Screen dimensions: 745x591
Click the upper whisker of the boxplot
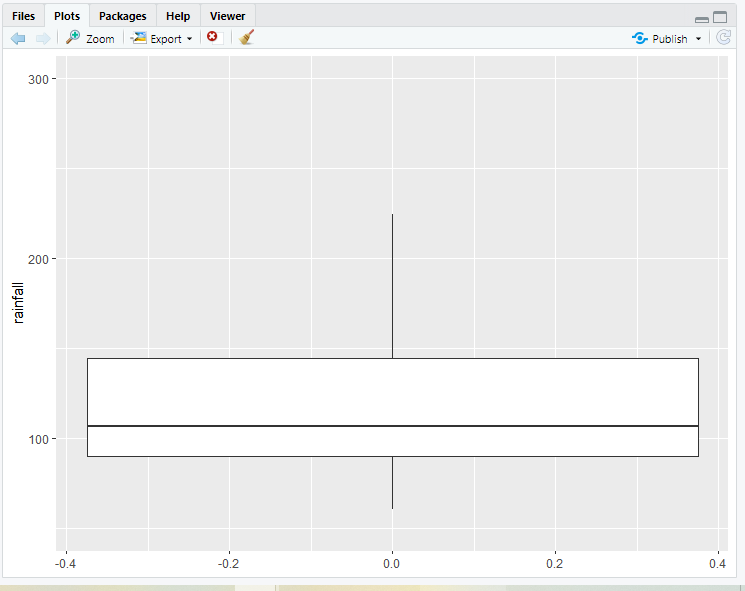click(x=392, y=286)
